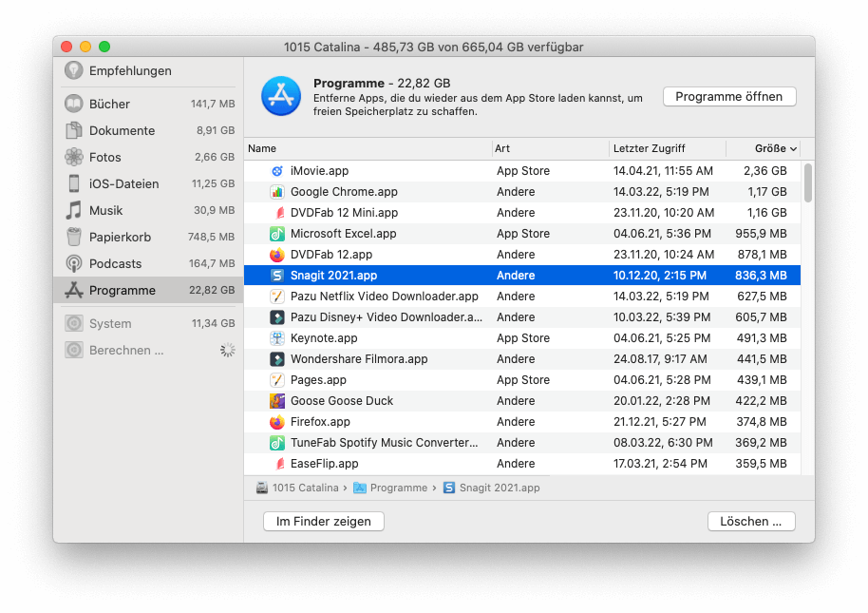The image size is (868, 613).
Task: Click the System gear icon
Action: (x=74, y=323)
